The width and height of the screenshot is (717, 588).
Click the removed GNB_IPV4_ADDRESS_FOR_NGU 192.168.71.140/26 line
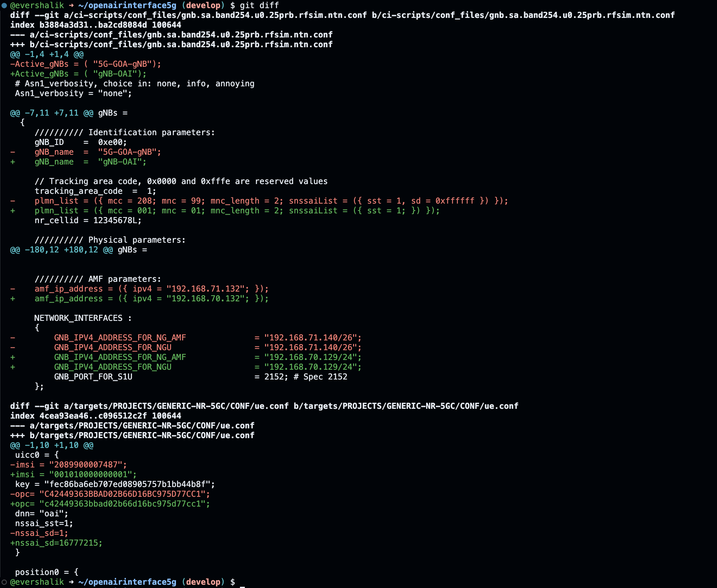(x=186, y=347)
